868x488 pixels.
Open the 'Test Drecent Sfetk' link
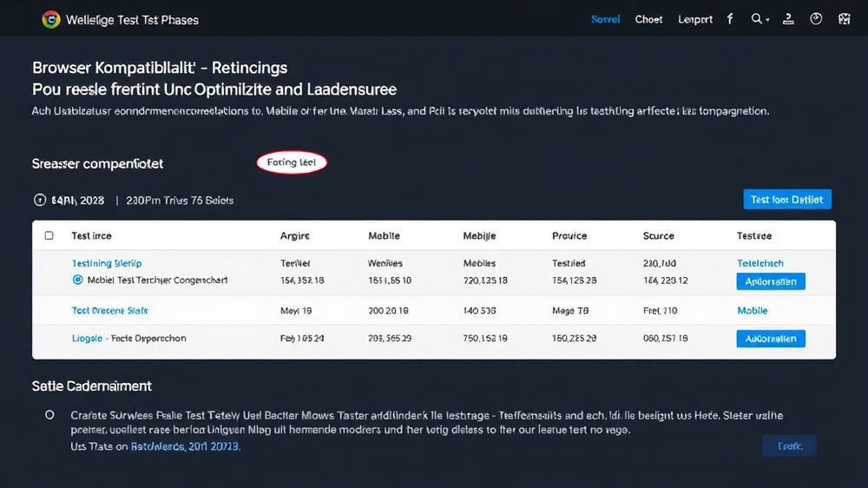(109, 311)
